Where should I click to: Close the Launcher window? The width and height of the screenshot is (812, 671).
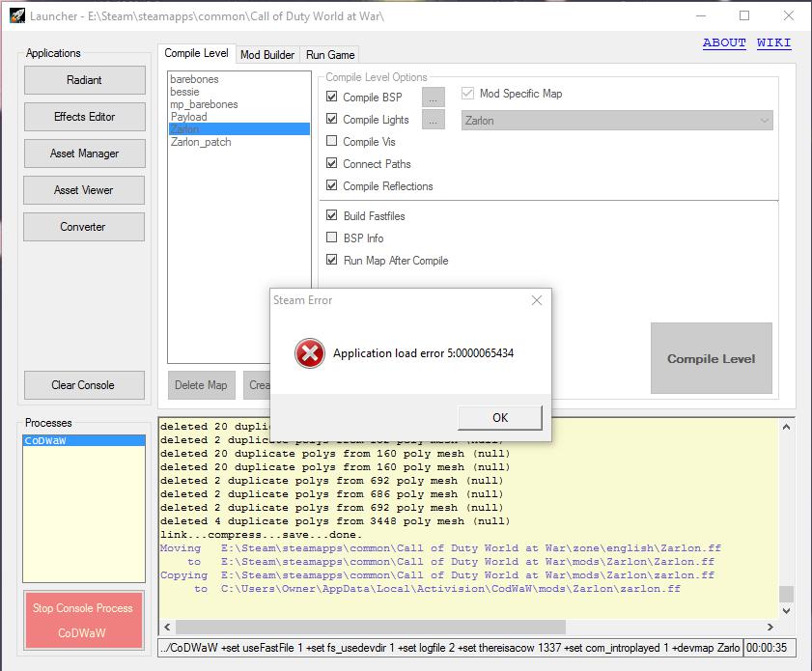pos(788,16)
